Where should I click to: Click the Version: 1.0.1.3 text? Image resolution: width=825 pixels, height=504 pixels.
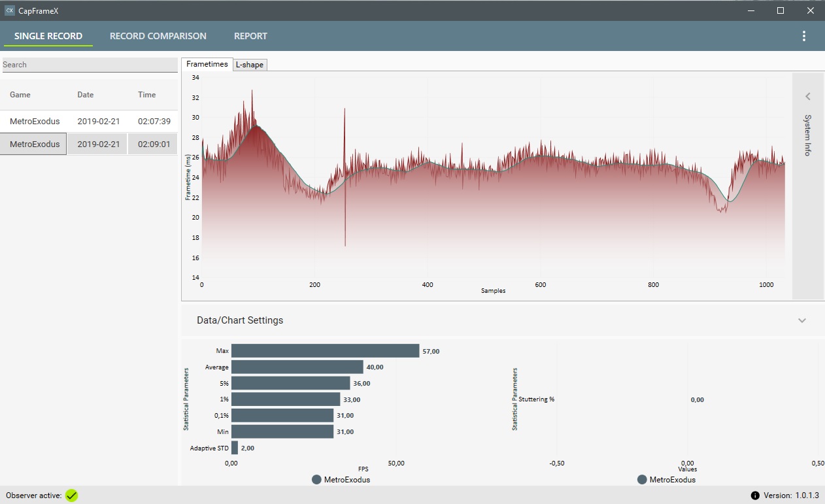tap(792, 496)
